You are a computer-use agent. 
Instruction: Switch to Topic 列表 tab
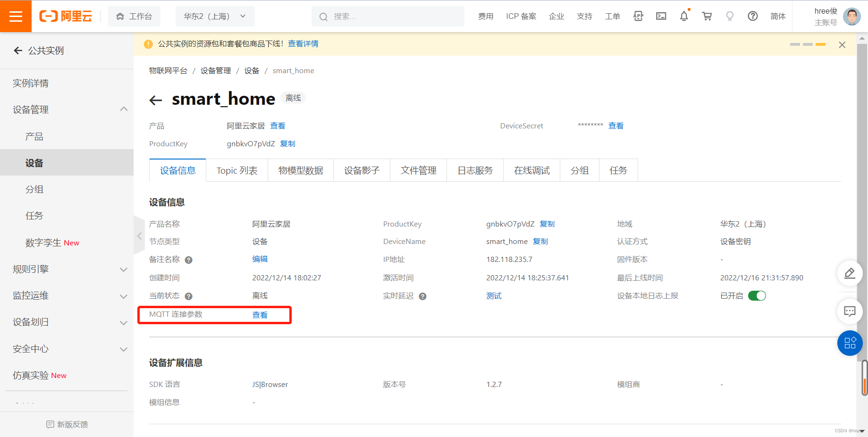(x=237, y=170)
